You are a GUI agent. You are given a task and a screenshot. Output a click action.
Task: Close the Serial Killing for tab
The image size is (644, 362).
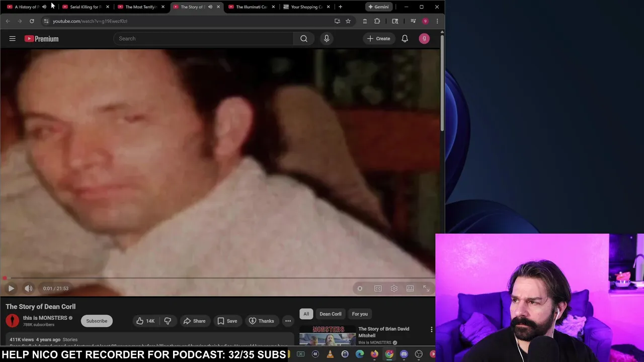click(x=108, y=7)
